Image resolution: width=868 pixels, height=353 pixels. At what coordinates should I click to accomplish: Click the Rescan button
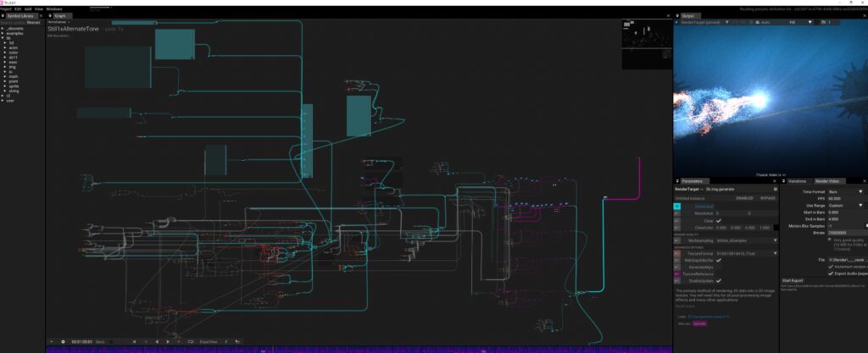pyautogui.click(x=33, y=22)
